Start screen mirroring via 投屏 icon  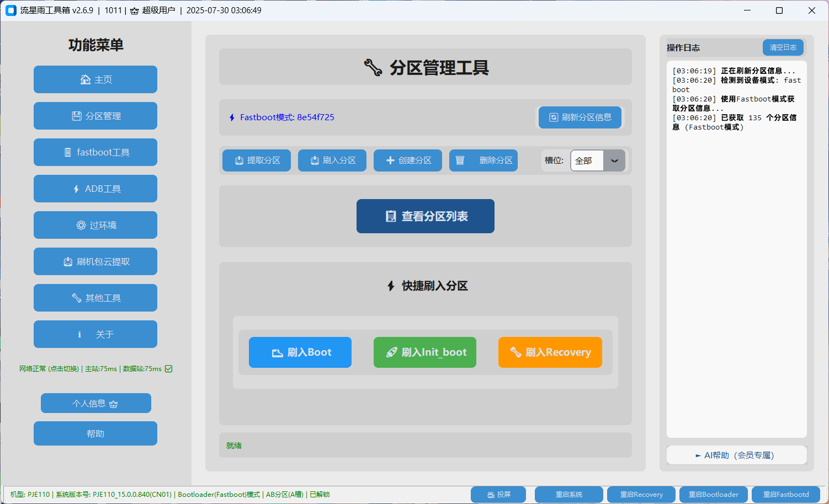[x=490, y=494]
